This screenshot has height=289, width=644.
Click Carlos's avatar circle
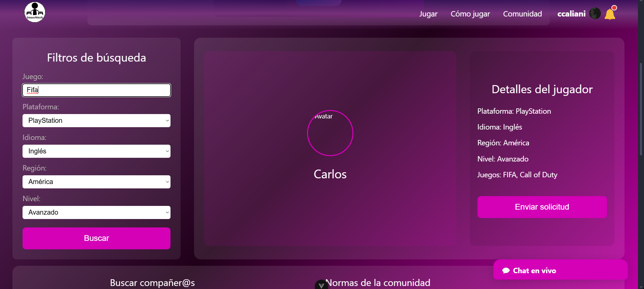tap(330, 133)
